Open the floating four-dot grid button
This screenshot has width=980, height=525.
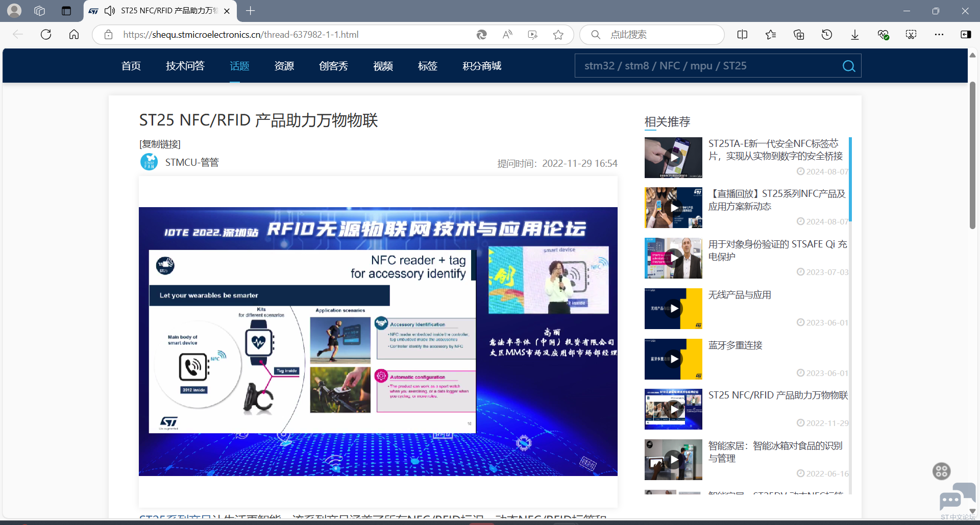(x=941, y=471)
